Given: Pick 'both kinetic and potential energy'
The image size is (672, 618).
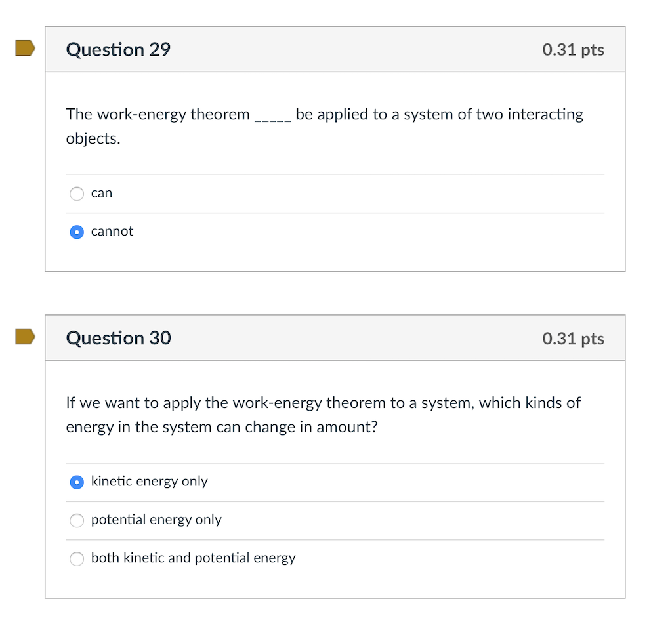Looking at the screenshot, I should pyautogui.click(x=77, y=559).
